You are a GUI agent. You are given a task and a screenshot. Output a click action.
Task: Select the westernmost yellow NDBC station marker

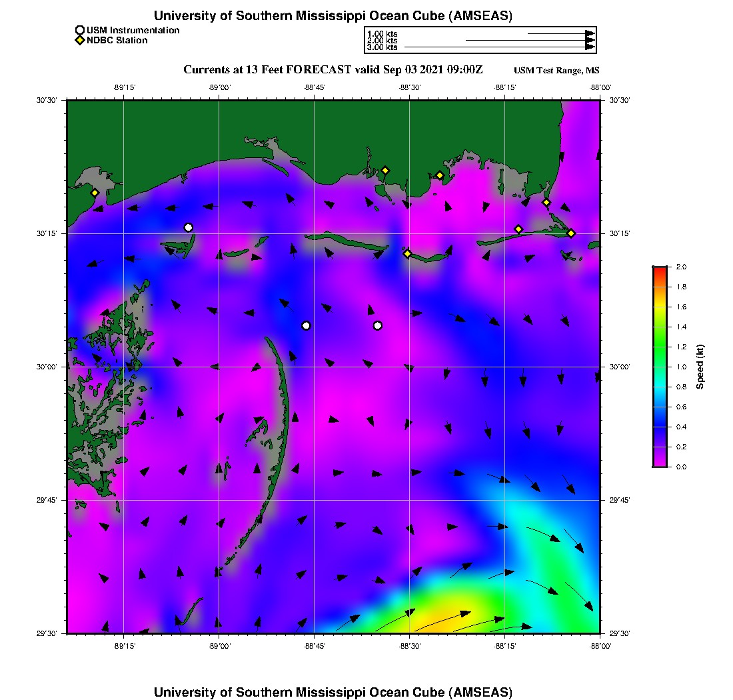point(95,193)
